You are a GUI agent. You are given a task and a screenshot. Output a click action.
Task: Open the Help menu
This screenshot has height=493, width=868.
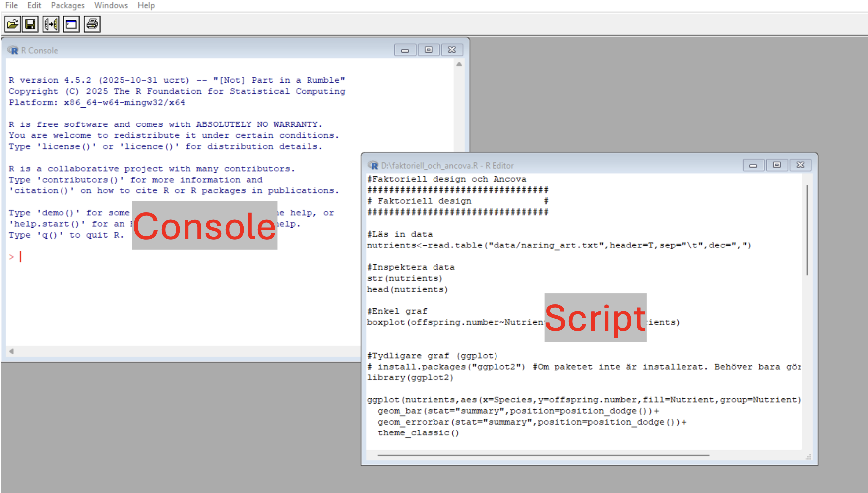[x=146, y=5]
